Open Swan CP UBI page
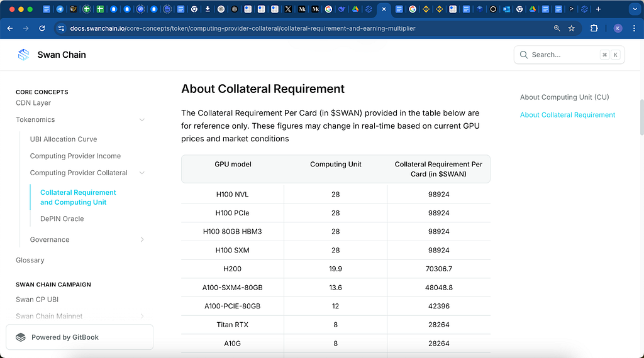 click(37, 300)
